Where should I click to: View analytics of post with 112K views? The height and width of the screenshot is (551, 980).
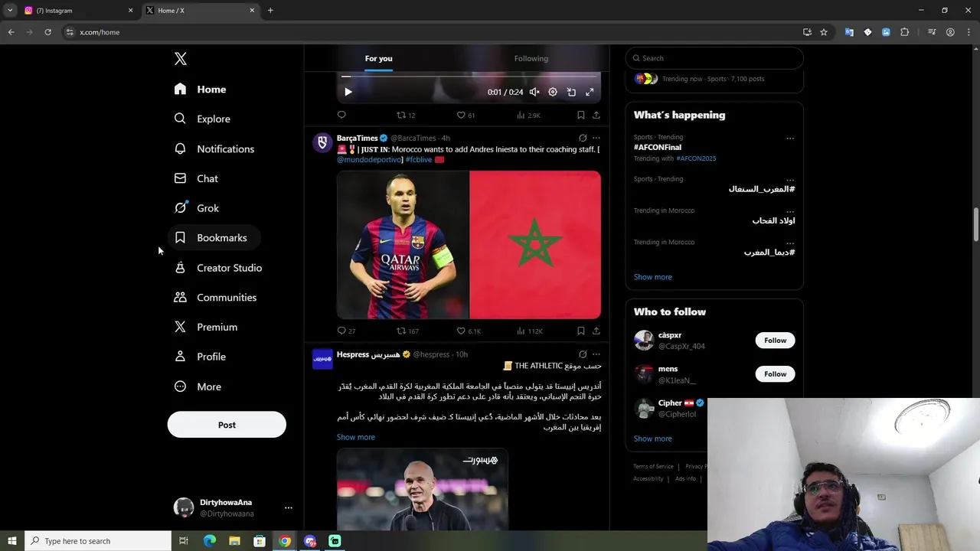pyautogui.click(x=530, y=331)
